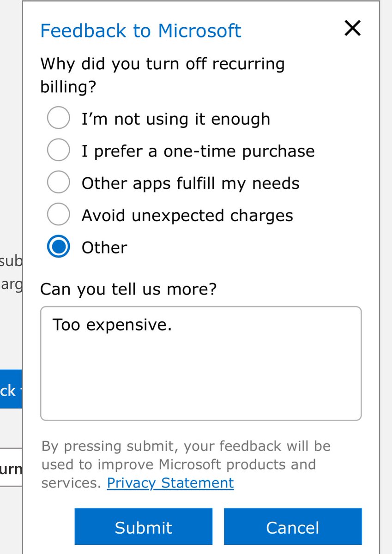Select the "I'm not using it enough" radio button
This screenshot has height=554, width=392.
pyautogui.click(x=59, y=118)
